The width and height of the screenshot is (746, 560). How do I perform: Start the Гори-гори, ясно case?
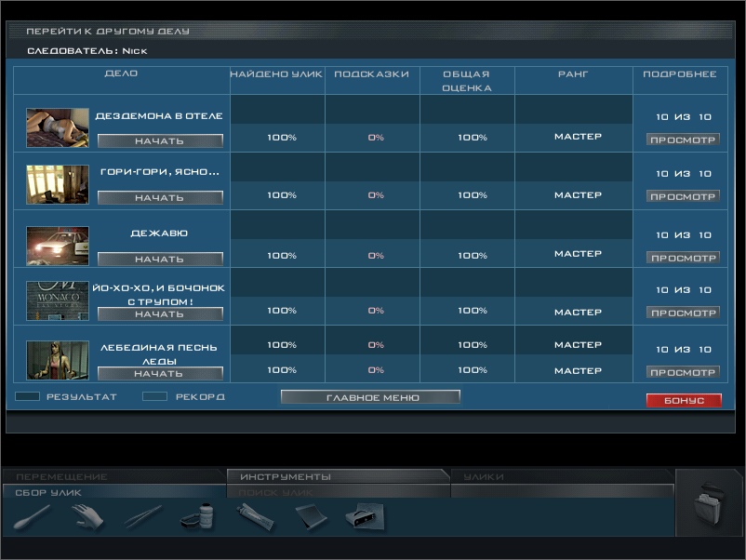(160, 197)
